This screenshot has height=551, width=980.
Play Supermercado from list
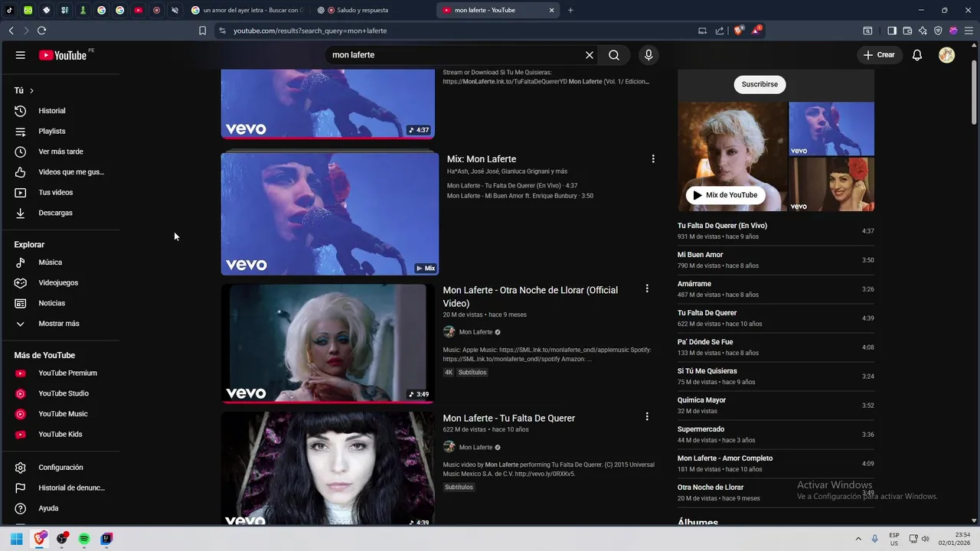click(x=776, y=434)
